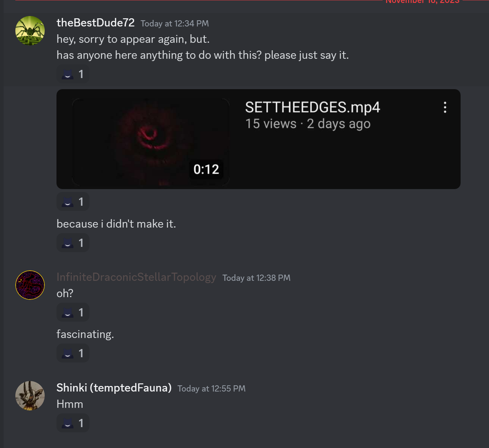Click the Shinki (temptedFauna) username

pyautogui.click(x=114, y=388)
